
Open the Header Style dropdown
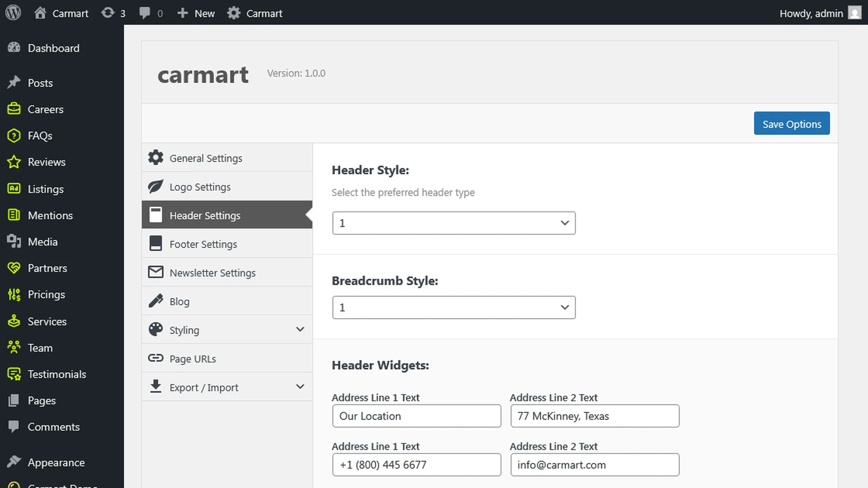click(454, 223)
